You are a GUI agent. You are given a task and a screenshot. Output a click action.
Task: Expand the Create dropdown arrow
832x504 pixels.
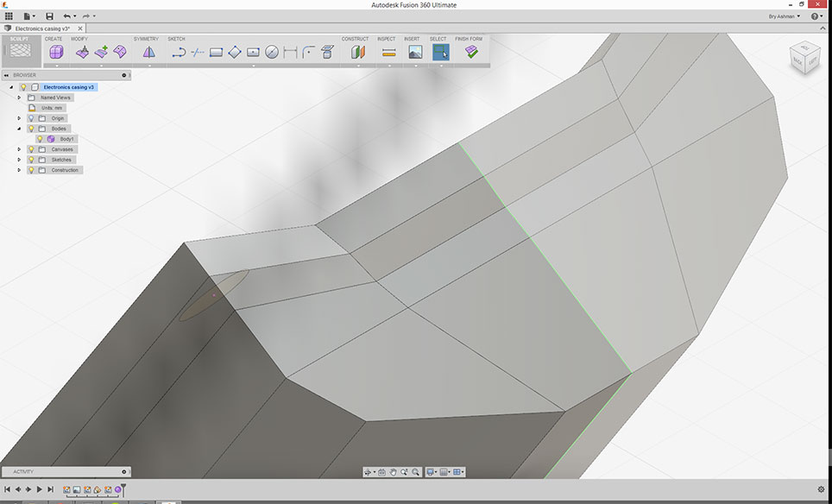click(57, 66)
